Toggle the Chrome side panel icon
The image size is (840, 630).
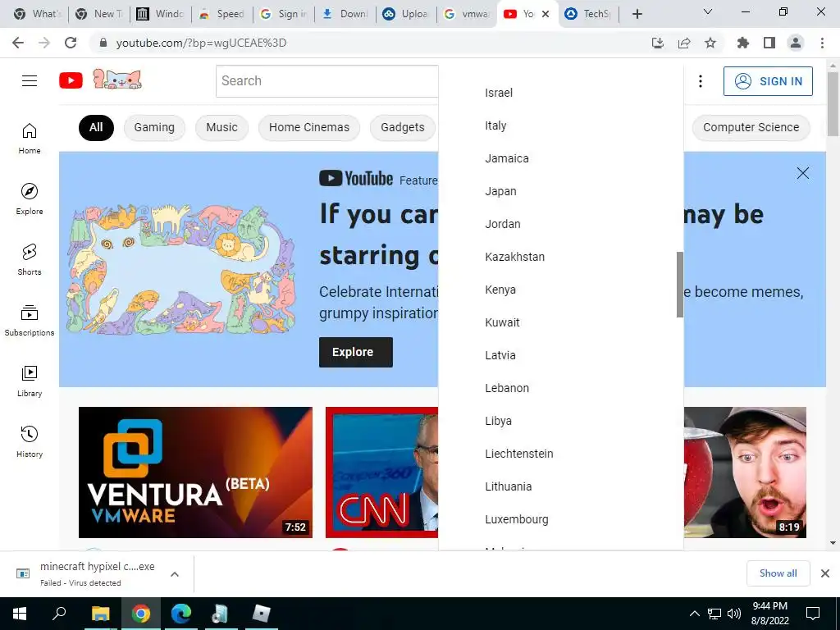coord(769,43)
